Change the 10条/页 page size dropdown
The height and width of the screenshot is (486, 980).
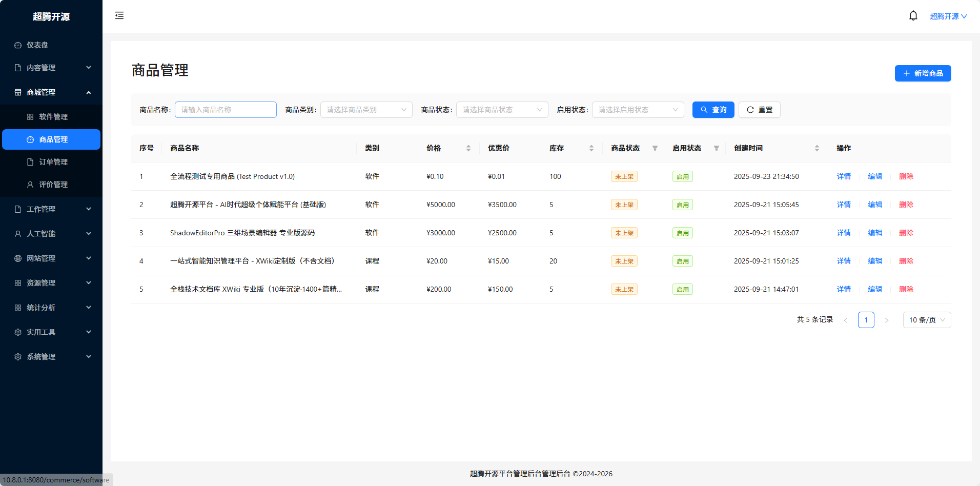tap(926, 319)
